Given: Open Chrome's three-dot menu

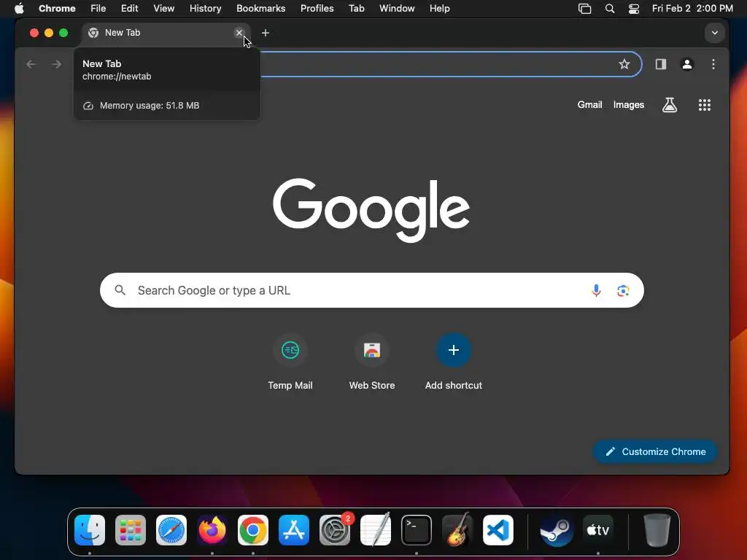Looking at the screenshot, I should pos(713,64).
